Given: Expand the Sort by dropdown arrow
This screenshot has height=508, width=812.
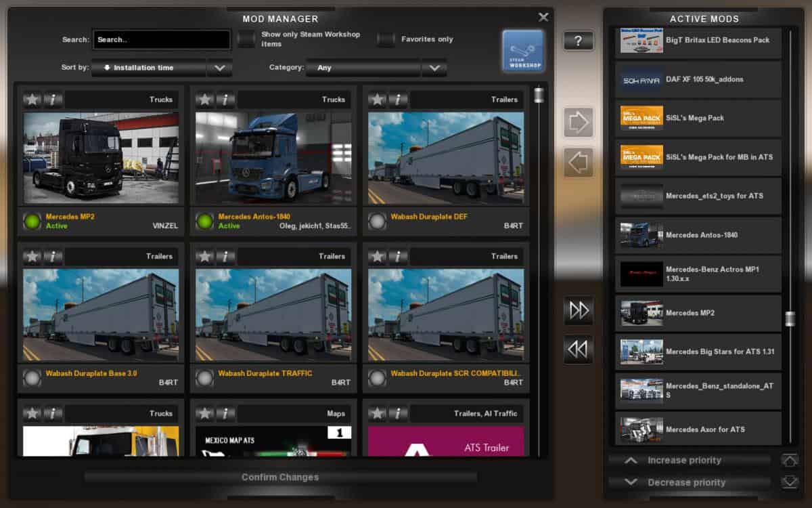Looking at the screenshot, I should click(x=219, y=68).
